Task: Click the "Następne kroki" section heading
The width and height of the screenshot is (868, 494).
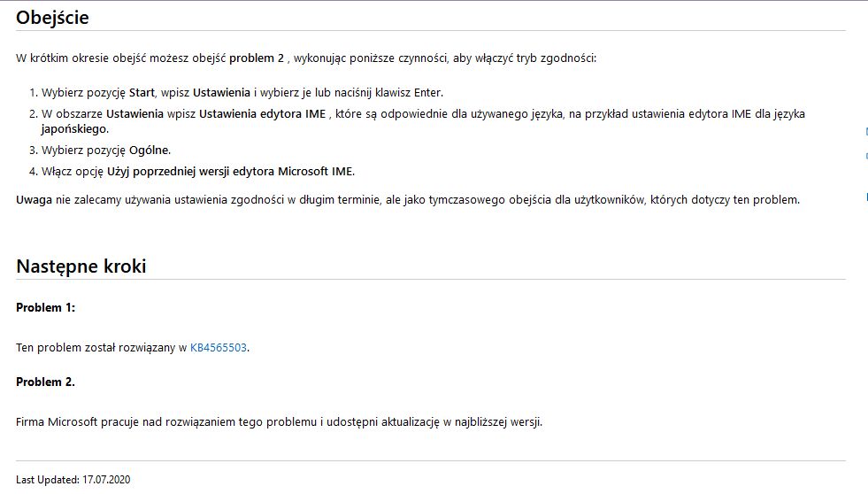Action: (81, 266)
